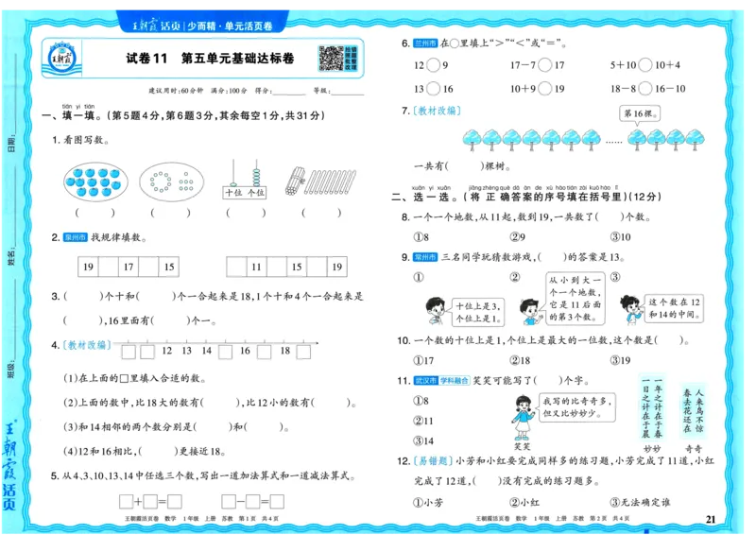
Task: Click the speech bubble about 11后面的第3个数
Action: (576, 299)
